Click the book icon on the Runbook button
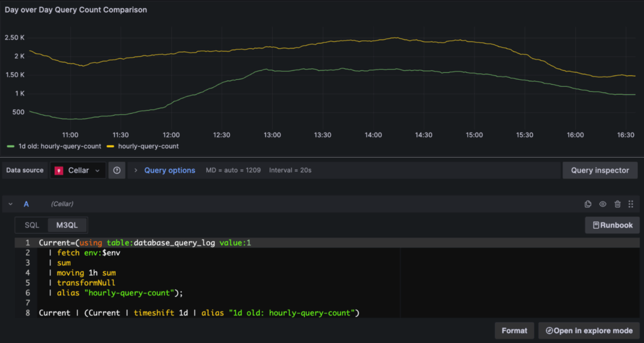This screenshot has height=343, width=644. click(596, 225)
